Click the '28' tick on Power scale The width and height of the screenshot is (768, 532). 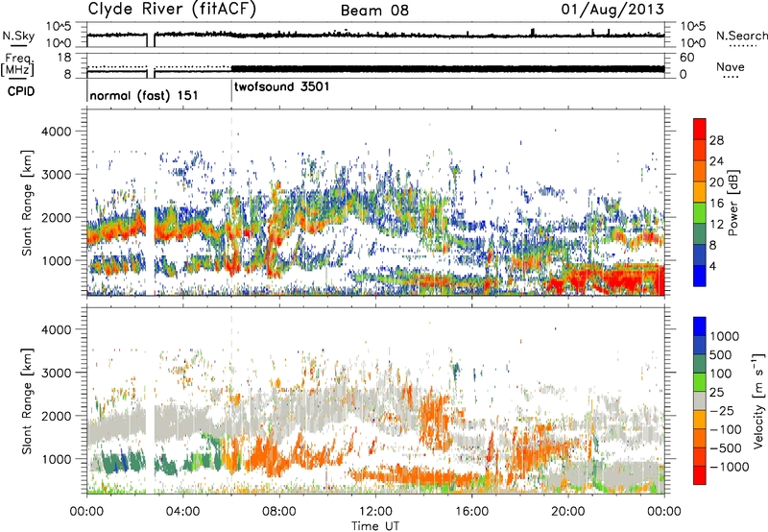(x=716, y=140)
